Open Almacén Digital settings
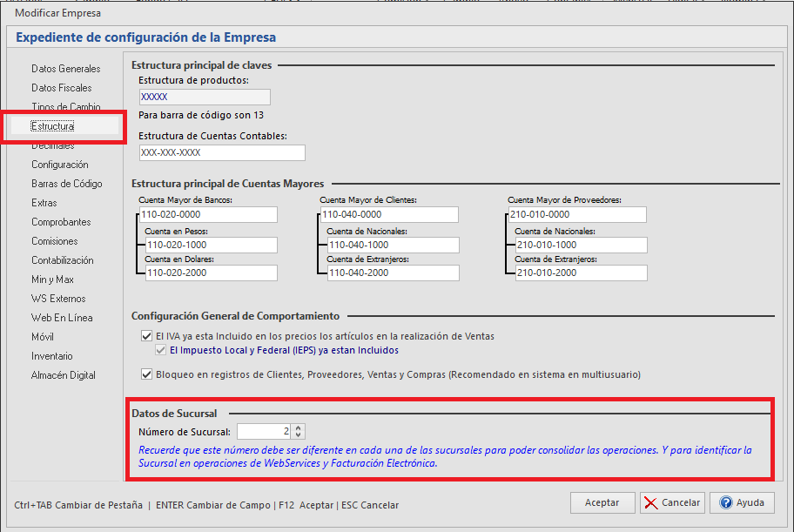The width and height of the screenshot is (794, 532). (64, 375)
